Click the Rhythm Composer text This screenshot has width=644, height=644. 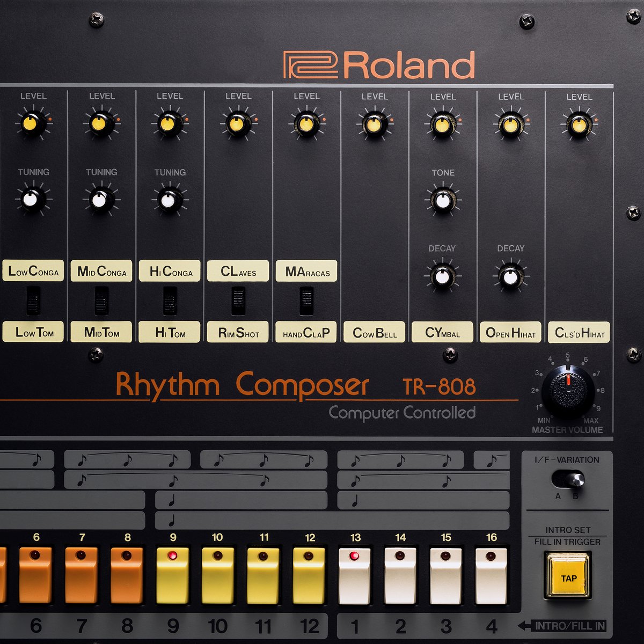[x=242, y=385]
